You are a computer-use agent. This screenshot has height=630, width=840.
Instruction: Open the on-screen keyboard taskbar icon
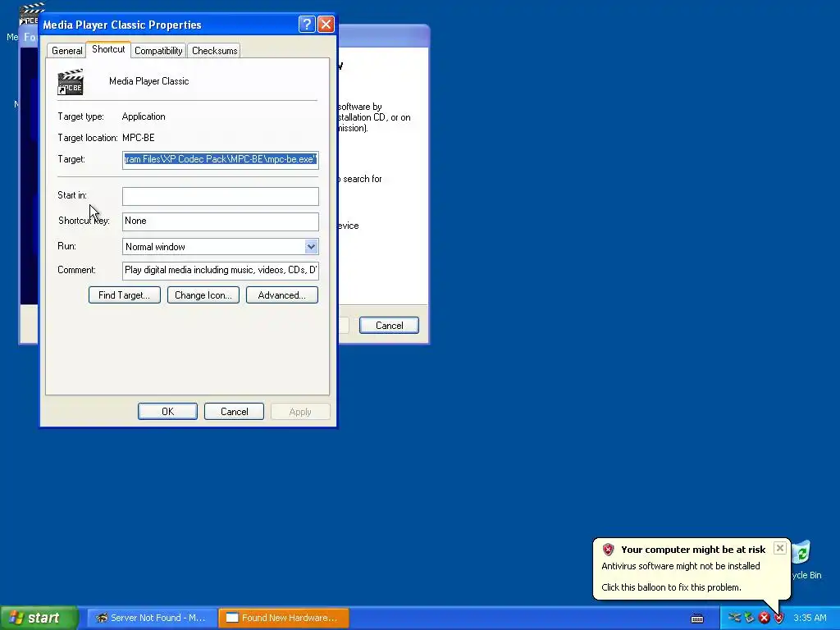click(697, 619)
